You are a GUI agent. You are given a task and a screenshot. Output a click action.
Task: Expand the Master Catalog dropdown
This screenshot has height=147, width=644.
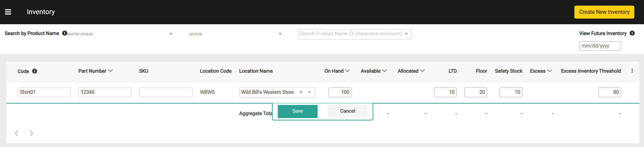[171, 34]
